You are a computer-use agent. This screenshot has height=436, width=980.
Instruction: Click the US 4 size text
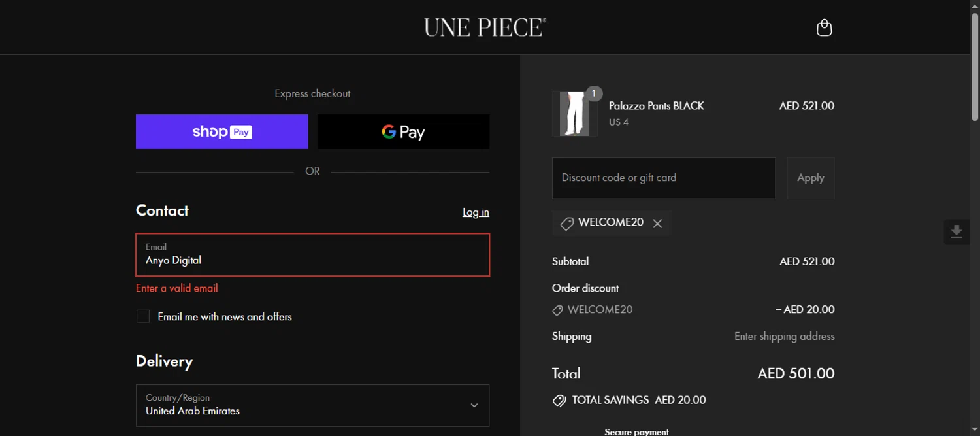(618, 122)
